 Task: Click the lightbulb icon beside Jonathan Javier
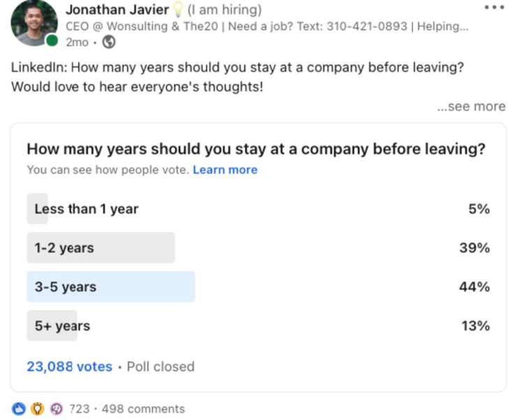point(178,10)
